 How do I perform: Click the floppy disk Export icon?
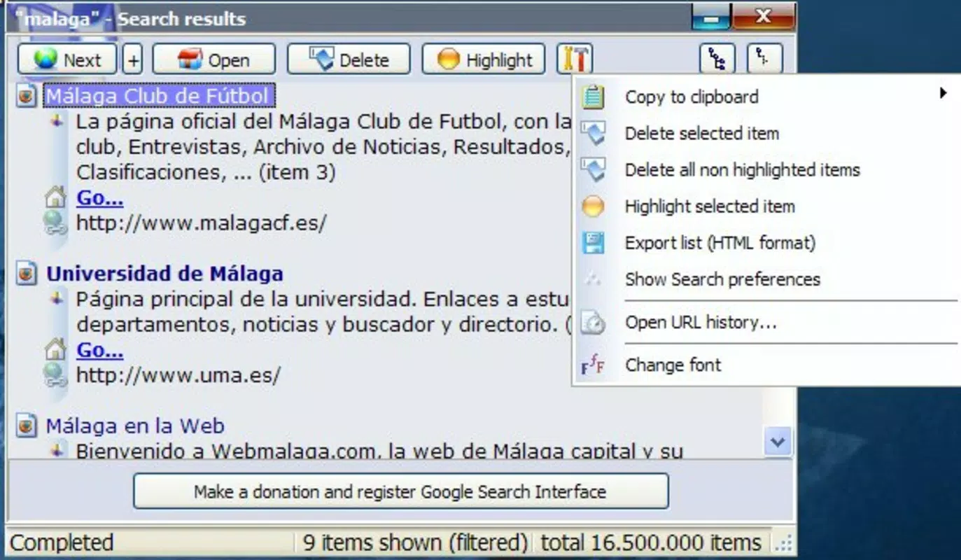pyautogui.click(x=593, y=243)
